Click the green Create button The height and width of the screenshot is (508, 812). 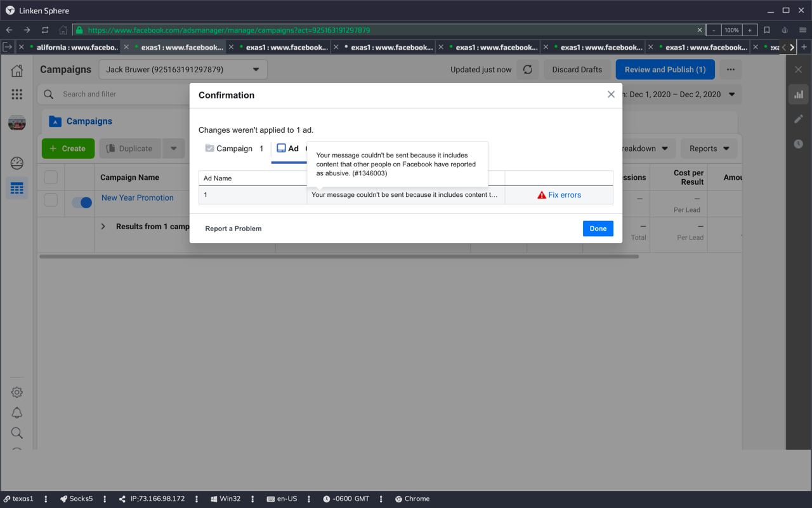(x=68, y=149)
